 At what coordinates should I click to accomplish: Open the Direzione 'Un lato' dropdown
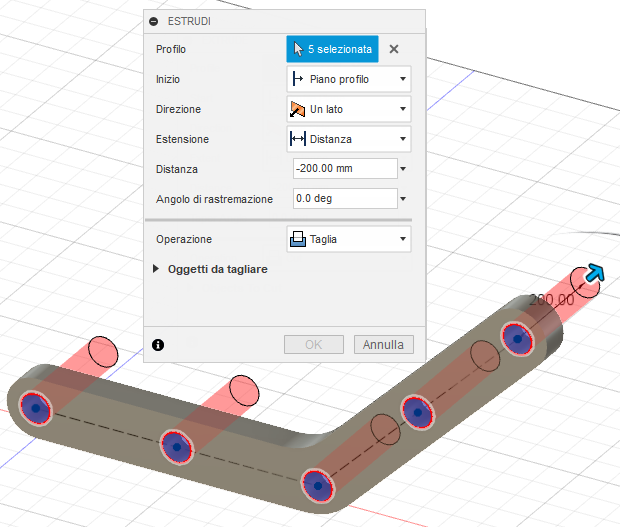[x=349, y=109]
